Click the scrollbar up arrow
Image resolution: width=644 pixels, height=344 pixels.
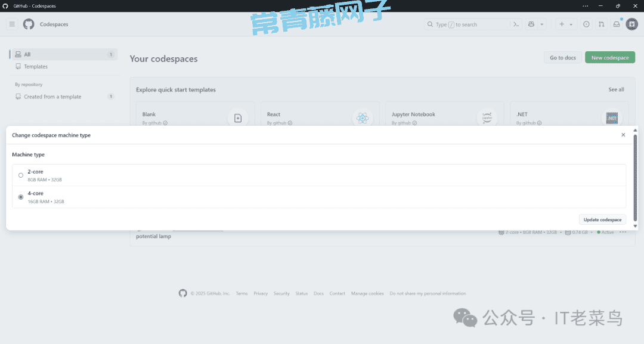click(x=635, y=130)
